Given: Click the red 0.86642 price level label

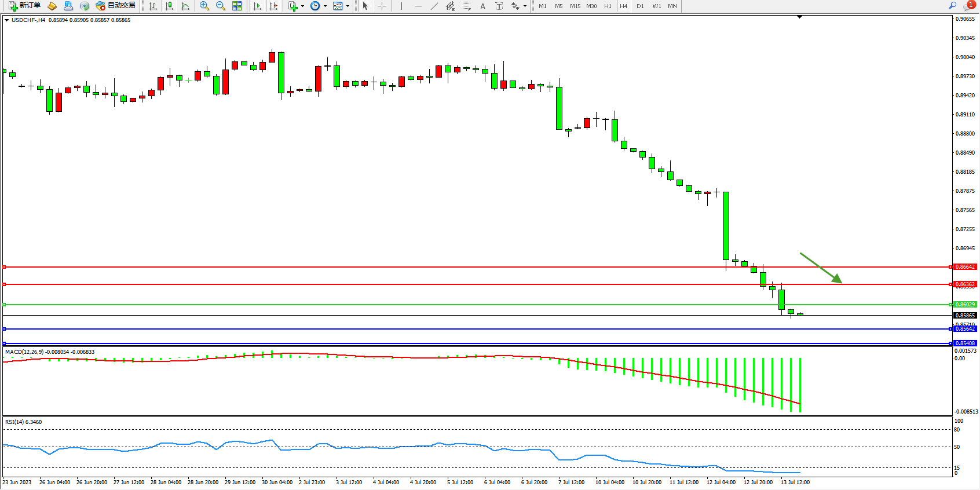Looking at the screenshot, I should (x=964, y=267).
